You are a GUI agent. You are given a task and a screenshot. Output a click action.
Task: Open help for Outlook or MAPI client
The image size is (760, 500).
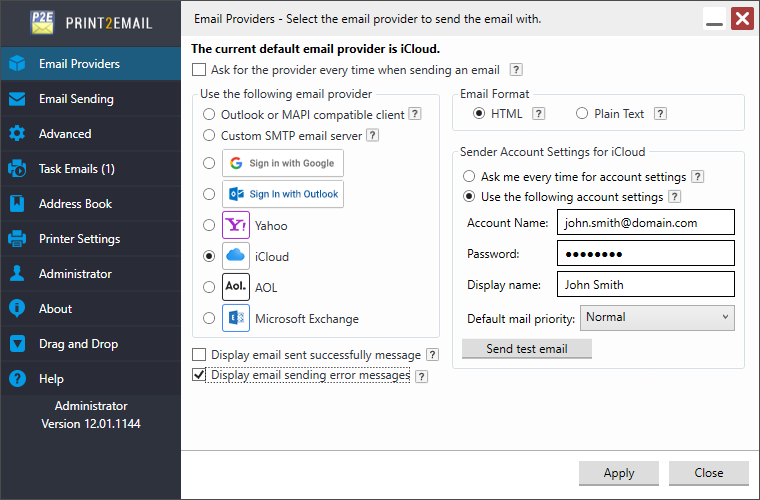[414, 114]
